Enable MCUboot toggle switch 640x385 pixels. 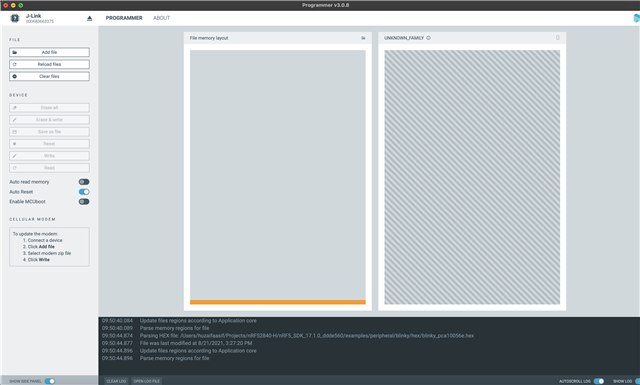pos(84,202)
